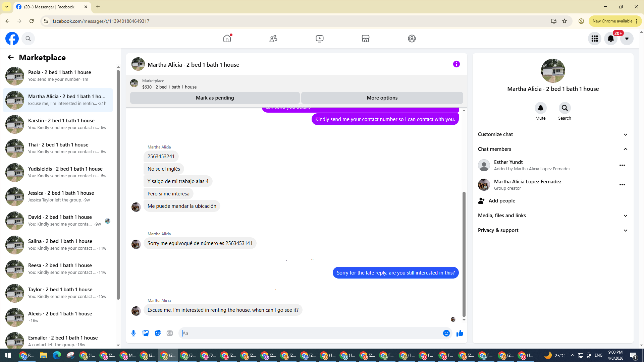The width and height of the screenshot is (644, 362).
Task: Mute this conversation
Action: [x=540, y=108]
